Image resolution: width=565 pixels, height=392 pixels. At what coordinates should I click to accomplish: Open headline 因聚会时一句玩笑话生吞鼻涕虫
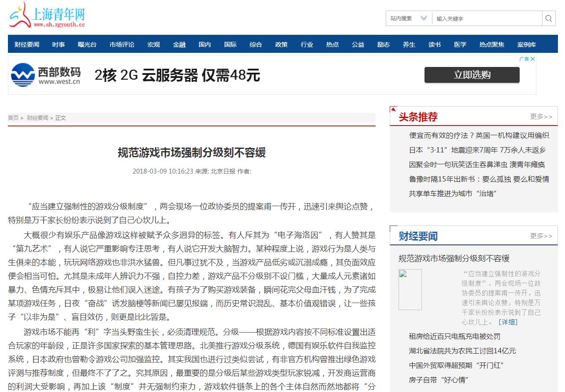477,164
